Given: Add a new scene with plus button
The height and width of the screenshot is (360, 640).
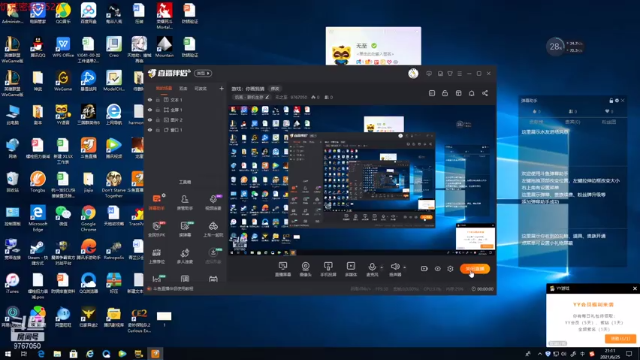Looking at the screenshot, I should 221,88.
